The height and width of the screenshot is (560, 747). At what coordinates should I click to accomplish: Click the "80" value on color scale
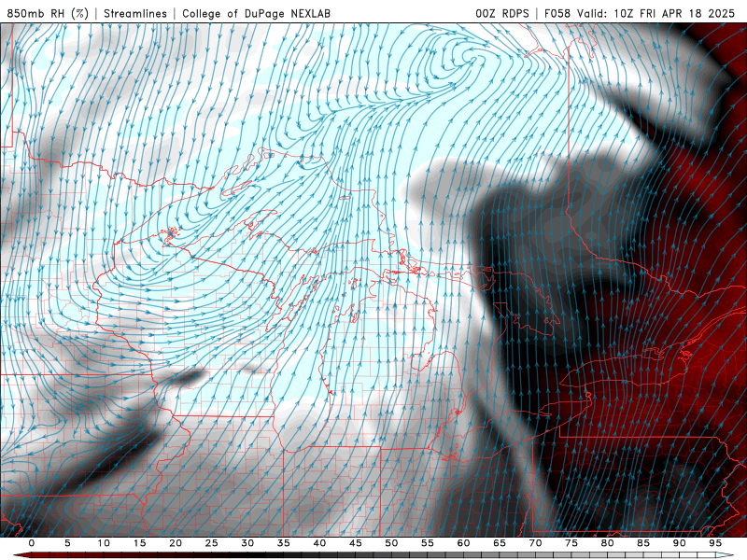(607, 543)
